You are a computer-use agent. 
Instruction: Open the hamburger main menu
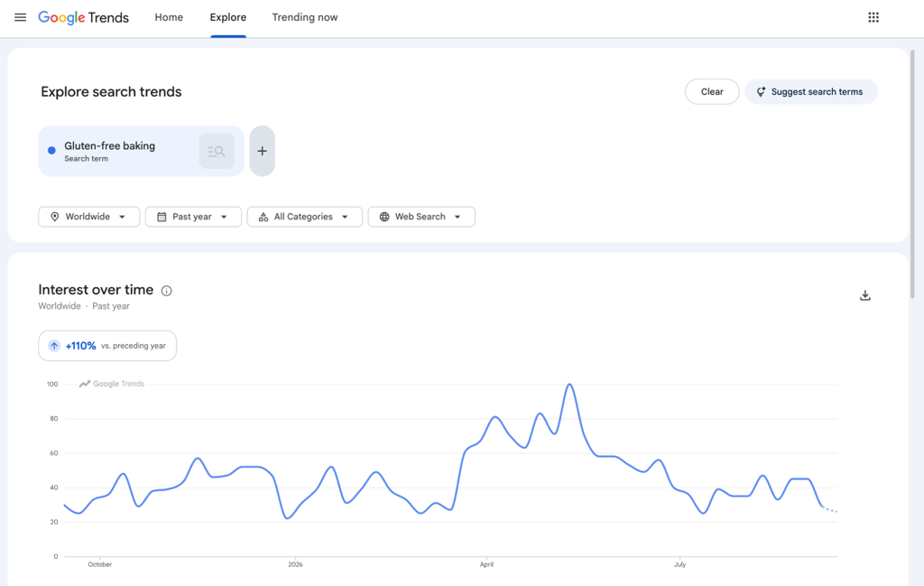[20, 17]
